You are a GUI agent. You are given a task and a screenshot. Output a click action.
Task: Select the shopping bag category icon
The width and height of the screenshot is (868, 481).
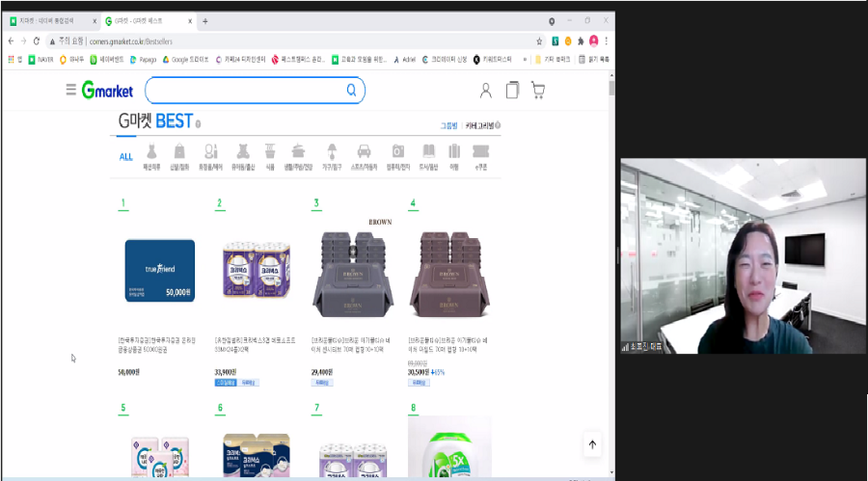coord(179,157)
